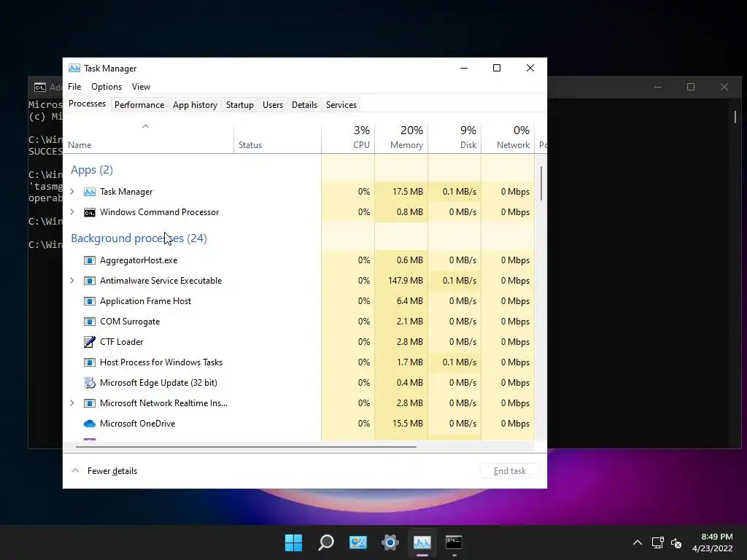Image resolution: width=747 pixels, height=560 pixels.
Task: Click the Microsoft Edge Update icon
Action: [x=90, y=383]
